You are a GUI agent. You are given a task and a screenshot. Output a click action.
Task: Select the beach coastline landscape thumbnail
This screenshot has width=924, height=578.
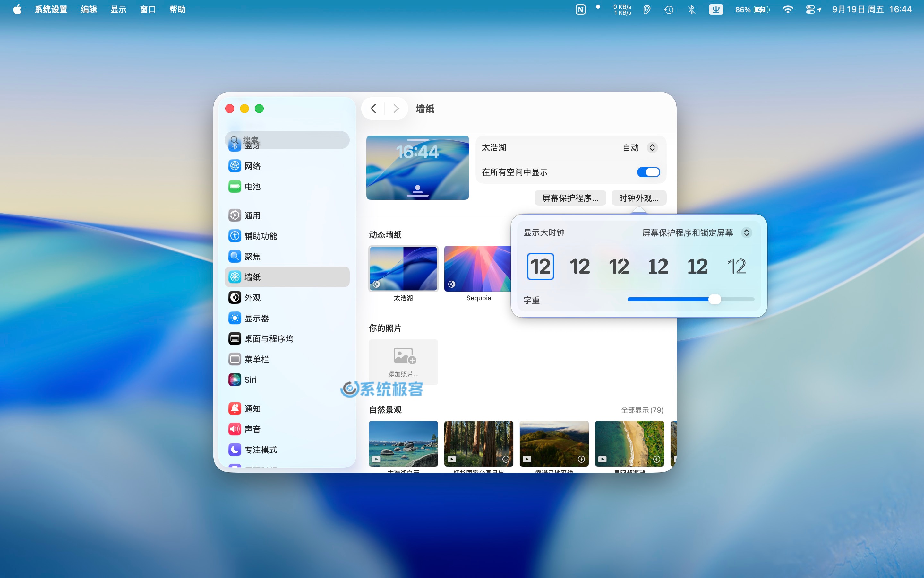[629, 444]
